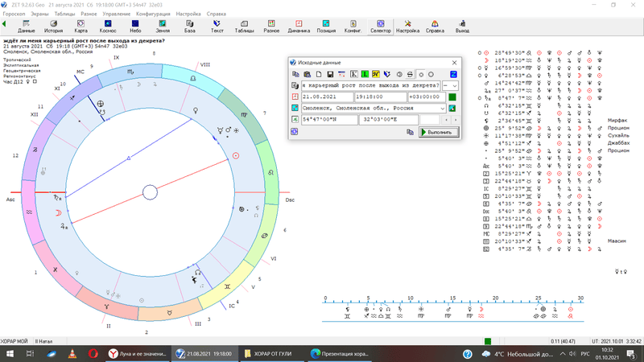
Task: Open the Космос toolbar view
Action: pos(107,26)
